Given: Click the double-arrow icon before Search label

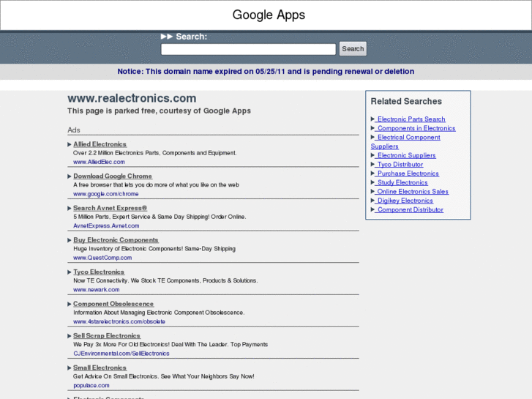Looking at the screenshot, I should click(167, 37).
